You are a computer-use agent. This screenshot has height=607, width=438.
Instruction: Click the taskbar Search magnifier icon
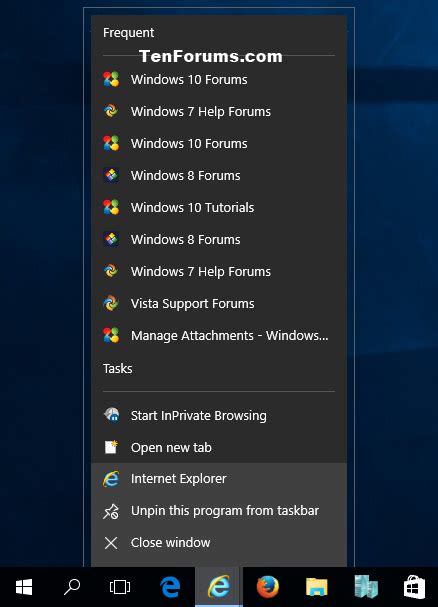[72, 587]
